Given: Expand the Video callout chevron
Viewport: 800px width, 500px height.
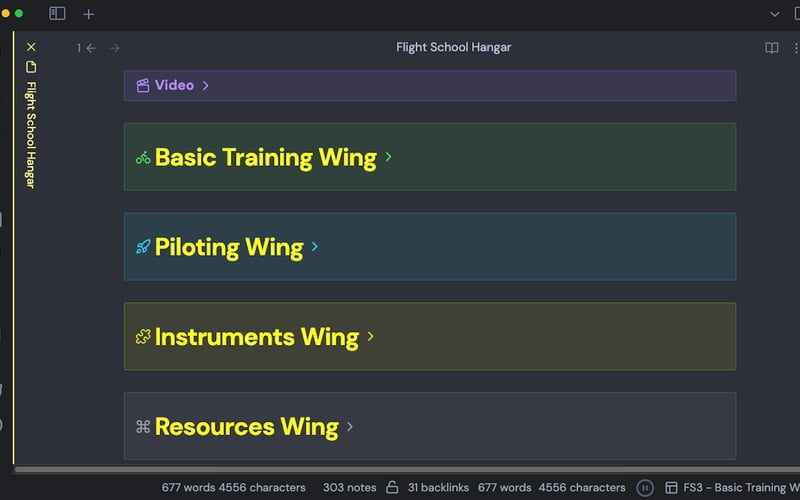Looking at the screenshot, I should pyautogui.click(x=205, y=86).
